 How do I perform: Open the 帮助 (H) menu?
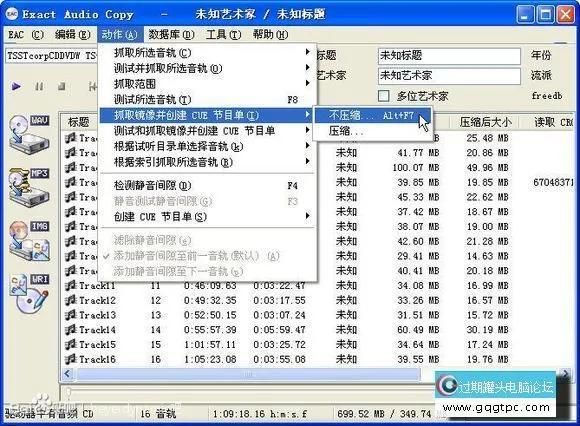(270, 35)
